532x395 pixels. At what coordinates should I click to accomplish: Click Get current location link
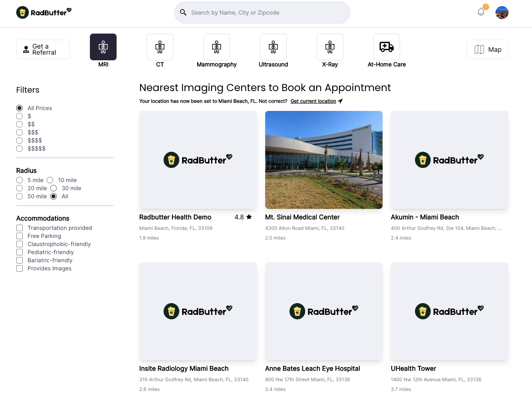pyautogui.click(x=313, y=101)
